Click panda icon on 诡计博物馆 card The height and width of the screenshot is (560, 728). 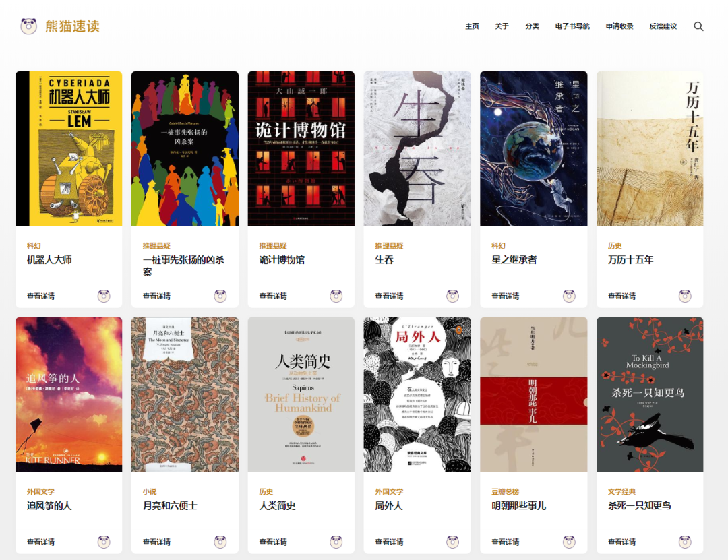[336, 297]
